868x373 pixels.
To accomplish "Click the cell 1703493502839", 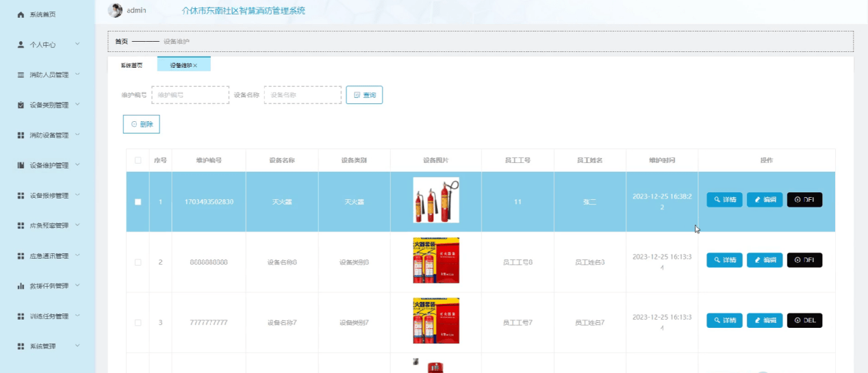I will pyautogui.click(x=209, y=202).
